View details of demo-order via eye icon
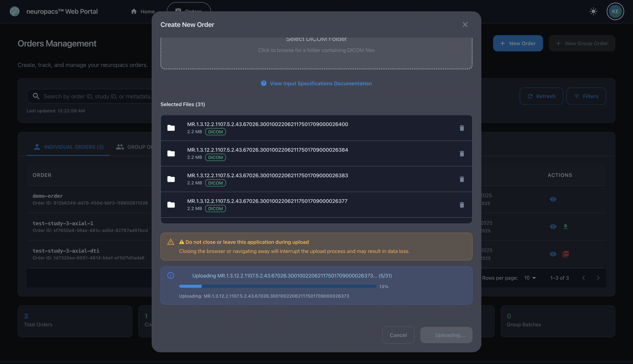633x364 pixels. click(x=553, y=199)
